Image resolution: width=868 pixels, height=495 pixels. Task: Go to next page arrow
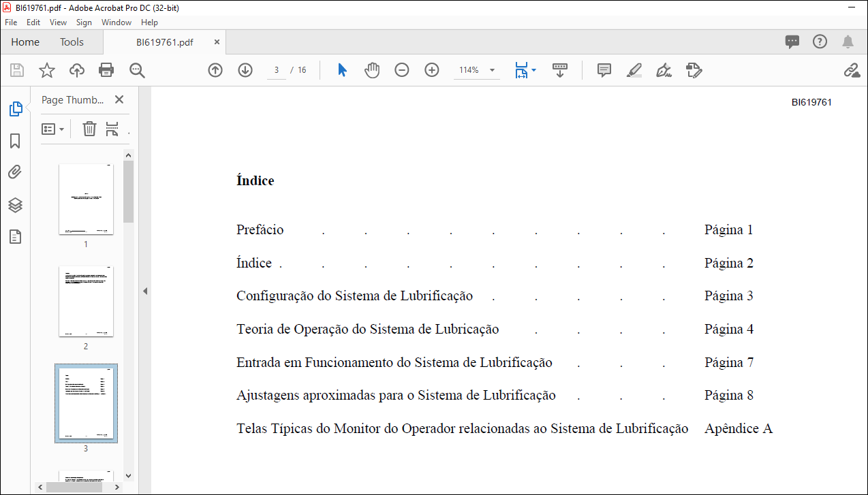(245, 70)
